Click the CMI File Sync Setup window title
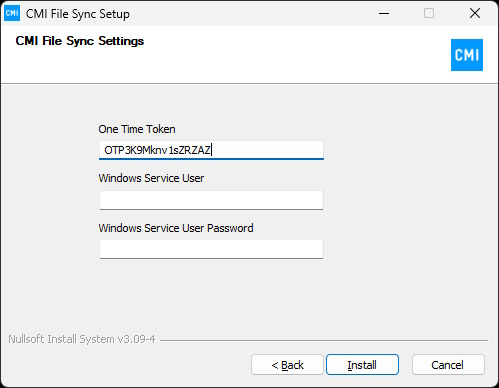The image size is (499, 388). [x=78, y=14]
